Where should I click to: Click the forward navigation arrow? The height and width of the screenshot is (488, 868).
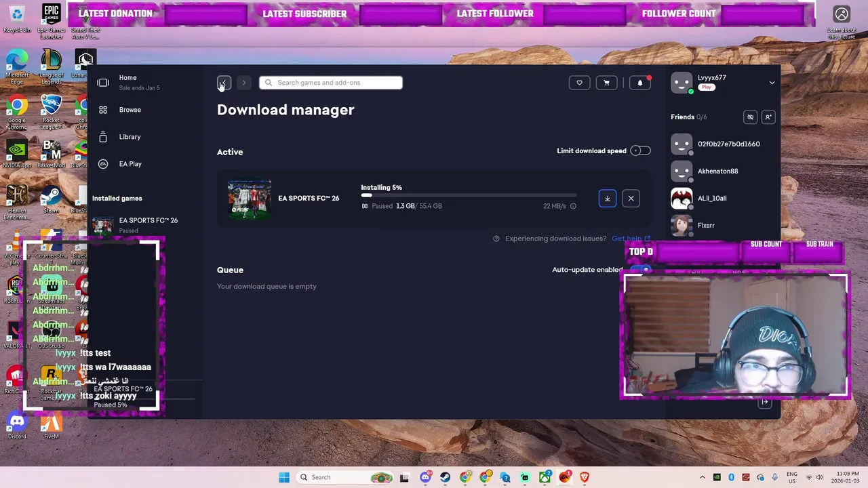[x=244, y=83]
